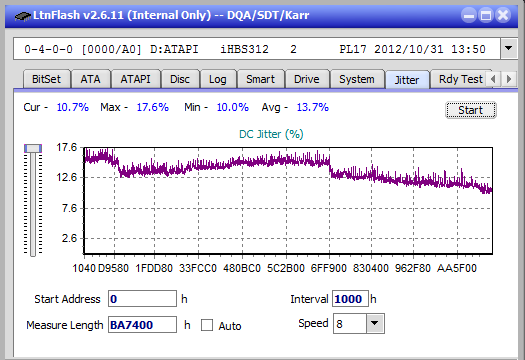Show earlier tabs with left arrow
525x360 pixels.
(493, 79)
